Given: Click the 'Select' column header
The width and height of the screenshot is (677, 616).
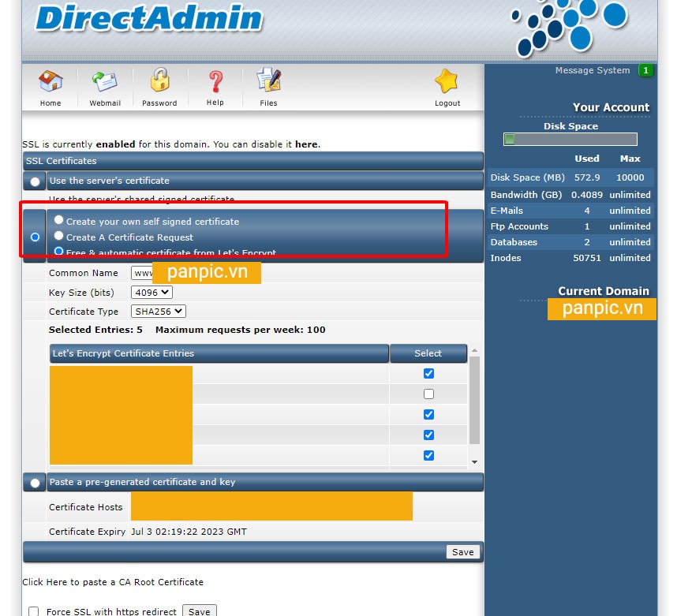Looking at the screenshot, I should [x=428, y=353].
